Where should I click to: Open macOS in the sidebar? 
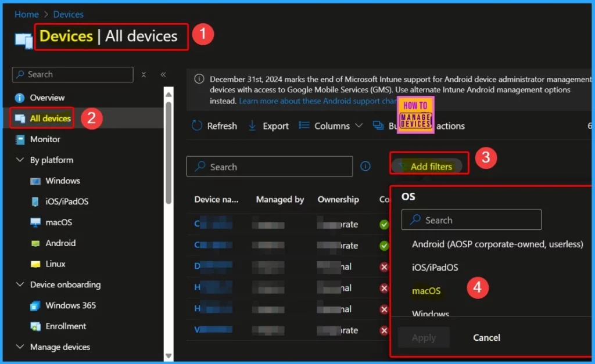pos(59,222)
